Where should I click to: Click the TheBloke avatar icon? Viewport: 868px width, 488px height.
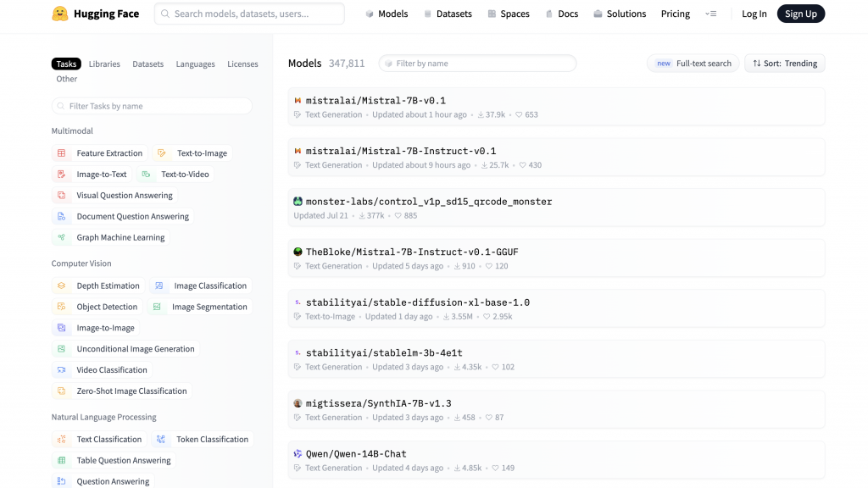(298, 252)
